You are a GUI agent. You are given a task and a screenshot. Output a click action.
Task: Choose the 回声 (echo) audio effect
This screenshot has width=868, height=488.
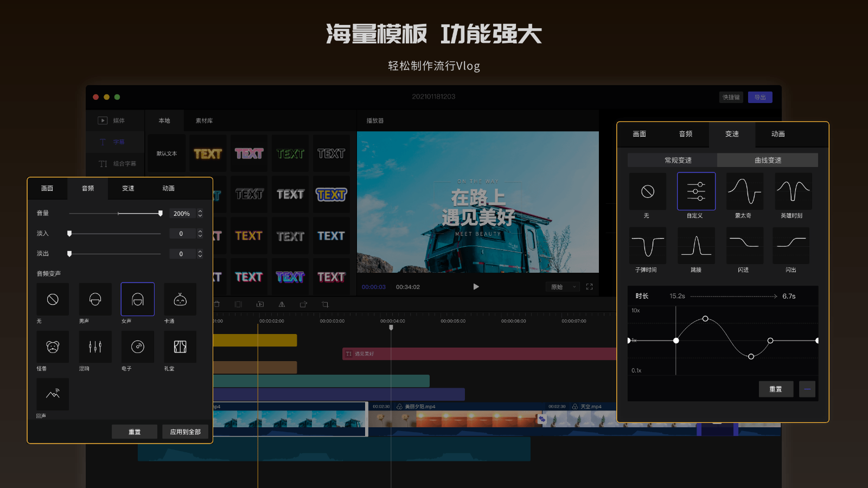53,394
